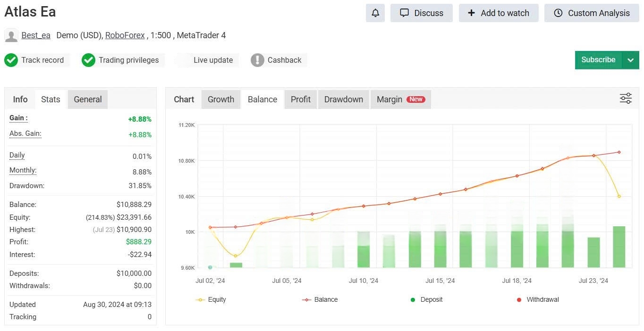This screenshot has width=644, height=331.
Task: Click the notification bell icon
Action: coord(375,13)
